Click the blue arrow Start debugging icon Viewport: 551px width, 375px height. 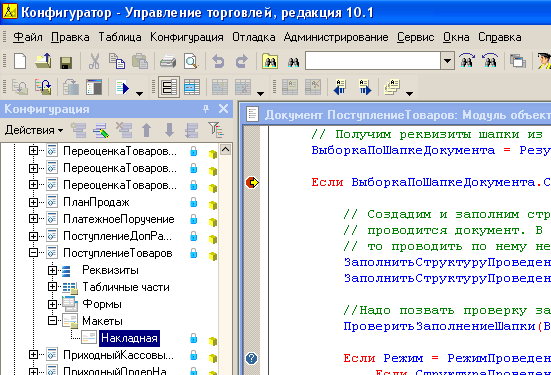pos(122,87)
